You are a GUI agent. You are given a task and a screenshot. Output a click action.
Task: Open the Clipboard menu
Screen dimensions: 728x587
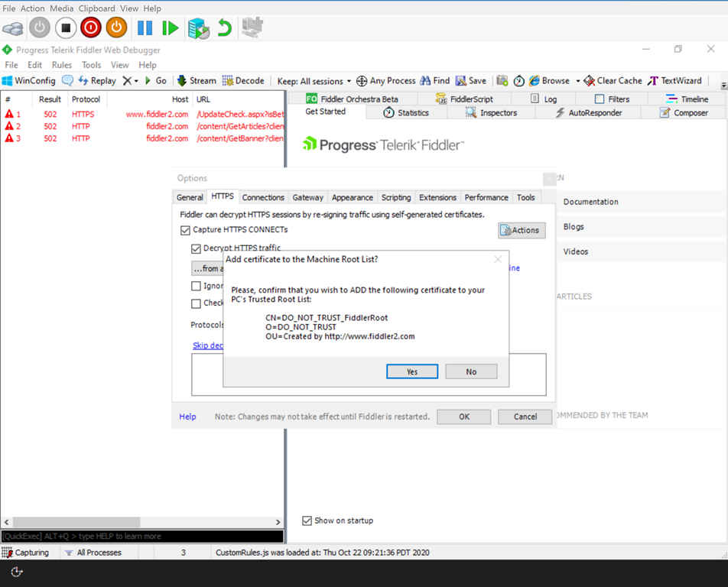click(96, 8)
